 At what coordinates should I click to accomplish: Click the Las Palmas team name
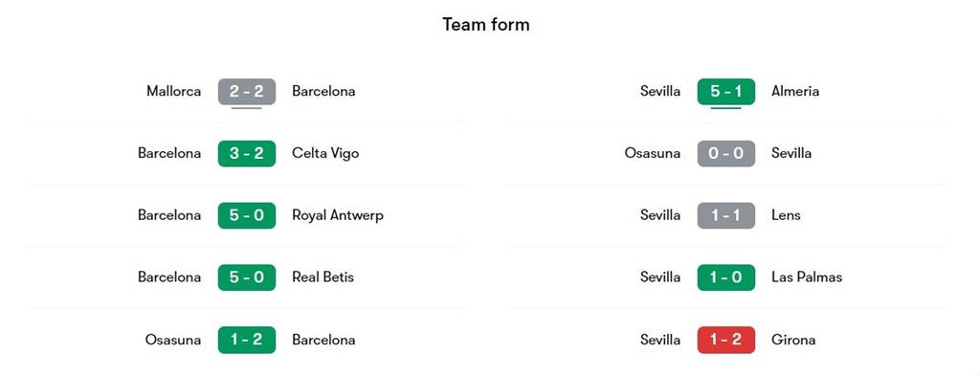(807, 277)
